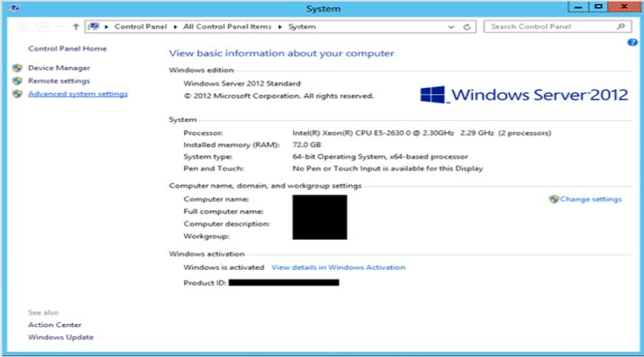Close the System window
Screen dimensions: 644x357
(625, 7)
